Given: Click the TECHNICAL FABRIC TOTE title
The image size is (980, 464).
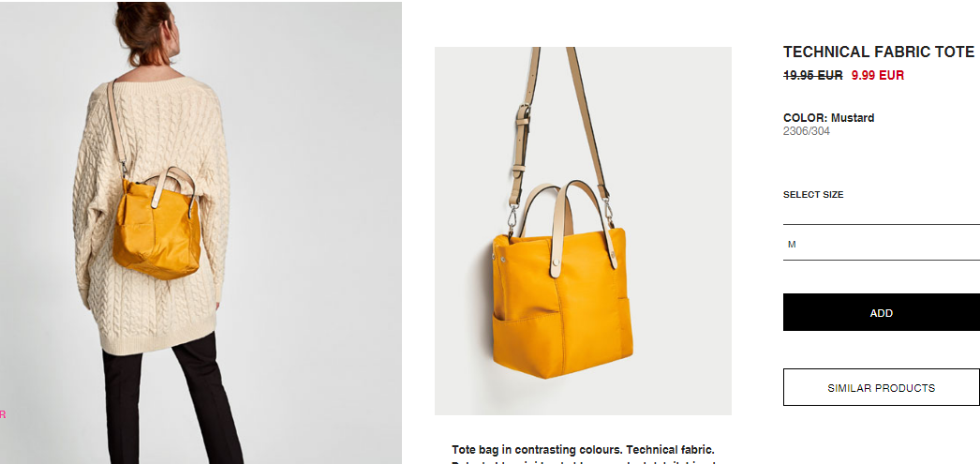Looking at the screenshot, I should 879,52.
